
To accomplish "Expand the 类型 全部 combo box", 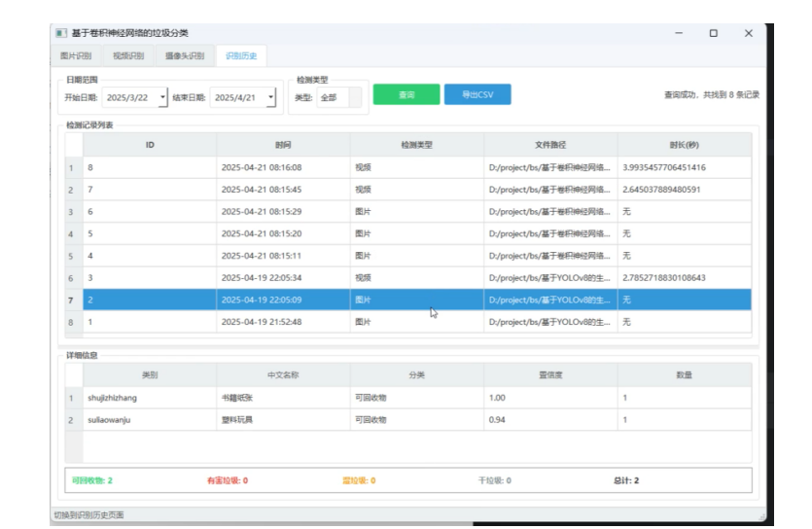I will 339,97.
